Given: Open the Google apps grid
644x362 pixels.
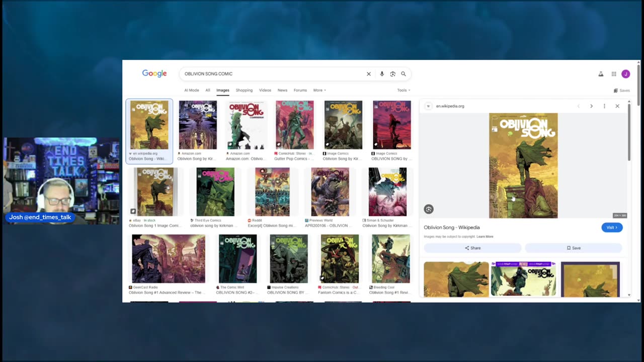Looking at the screenshot, I should click(614, 74).
